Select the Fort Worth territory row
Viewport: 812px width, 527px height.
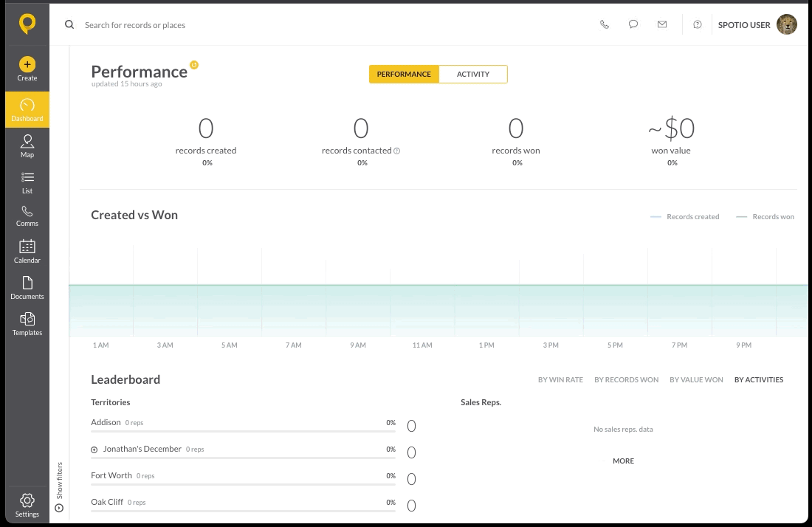[x=254, y=478]
